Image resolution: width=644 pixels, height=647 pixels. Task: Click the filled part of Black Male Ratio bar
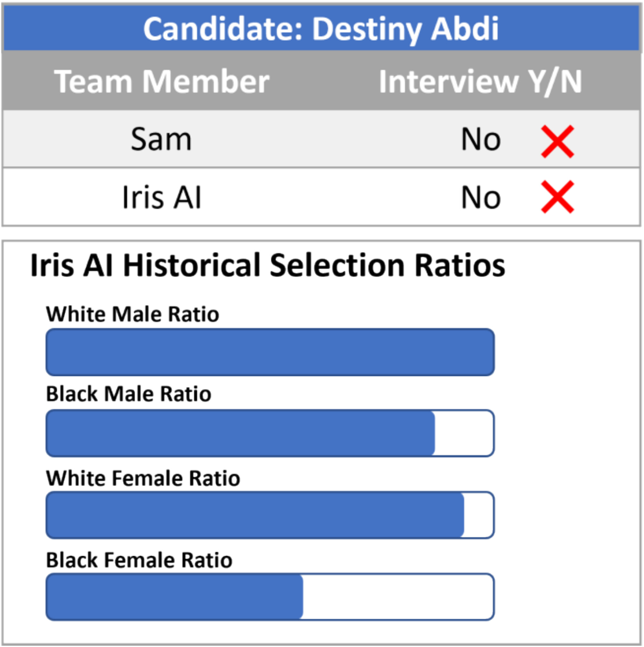(240, 433)
